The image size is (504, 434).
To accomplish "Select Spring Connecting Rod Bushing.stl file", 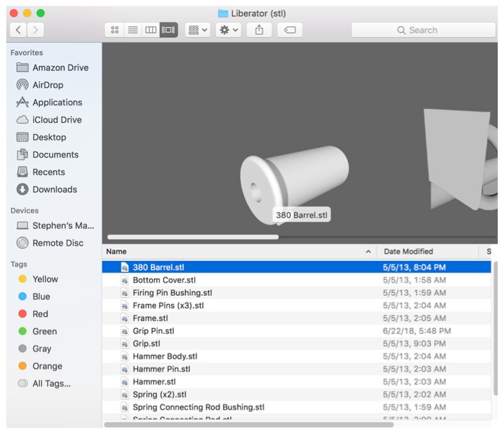I will click(x=296, y=407).
